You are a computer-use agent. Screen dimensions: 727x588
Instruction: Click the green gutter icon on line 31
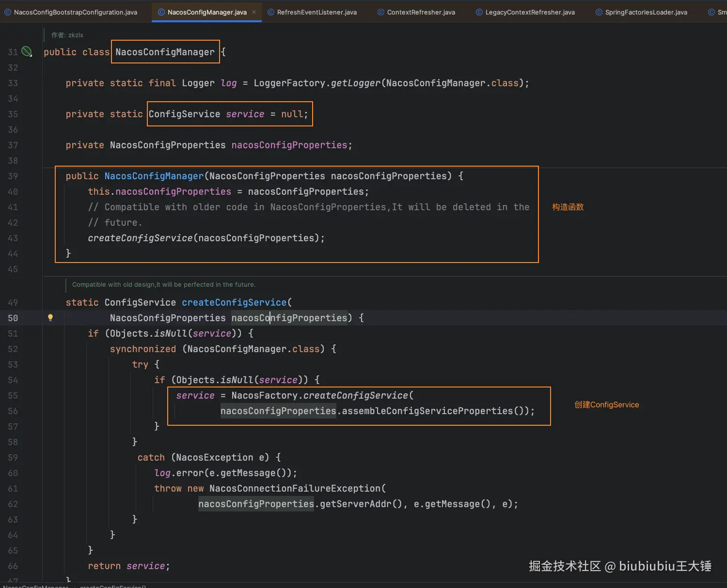(27, 51)
